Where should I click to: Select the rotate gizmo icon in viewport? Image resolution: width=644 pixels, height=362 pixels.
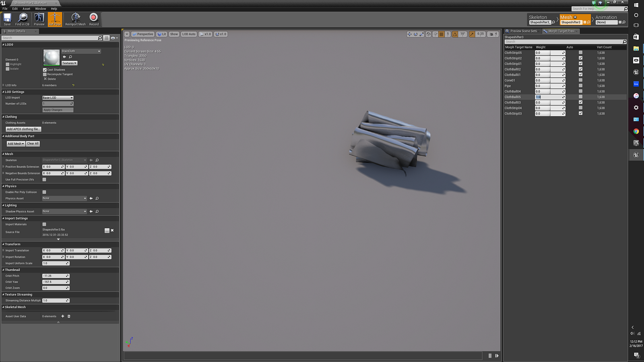click(x=416, y=34)
